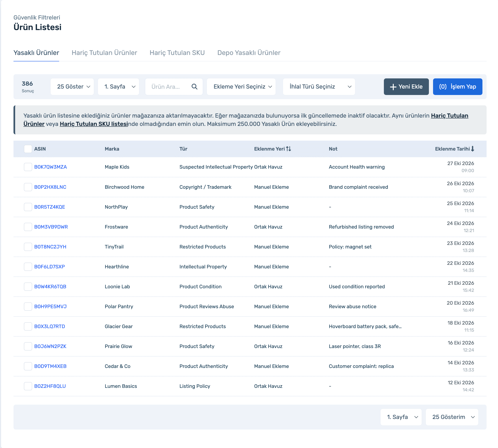The image size is (498, 448).
Task: Open Depo Yasaklı Ürünler tab
Action: (249, 53)
